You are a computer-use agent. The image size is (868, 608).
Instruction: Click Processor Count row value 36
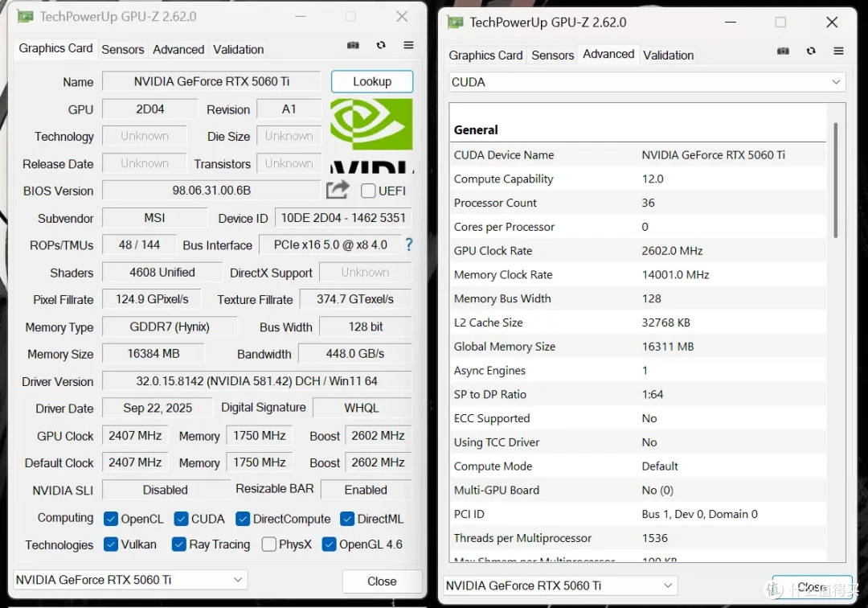point(649,203)
